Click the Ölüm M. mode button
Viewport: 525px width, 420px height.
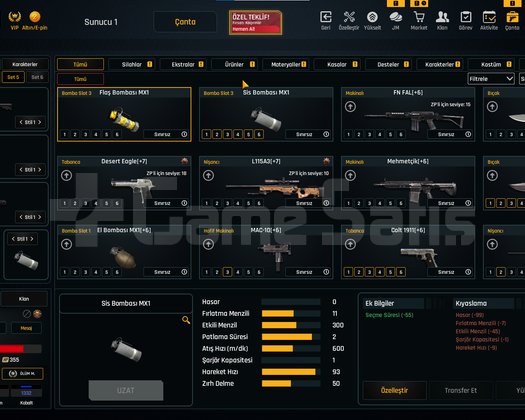coord(22,373)
